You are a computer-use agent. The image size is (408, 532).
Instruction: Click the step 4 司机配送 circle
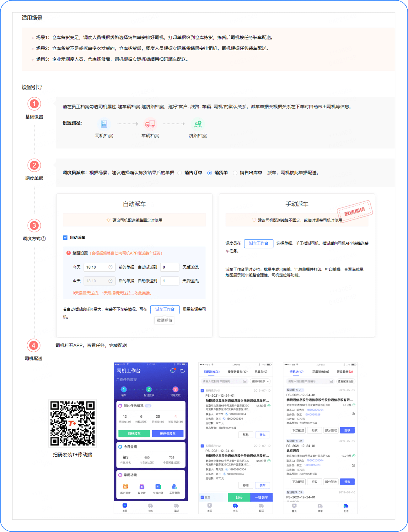[x=34, y=345]
